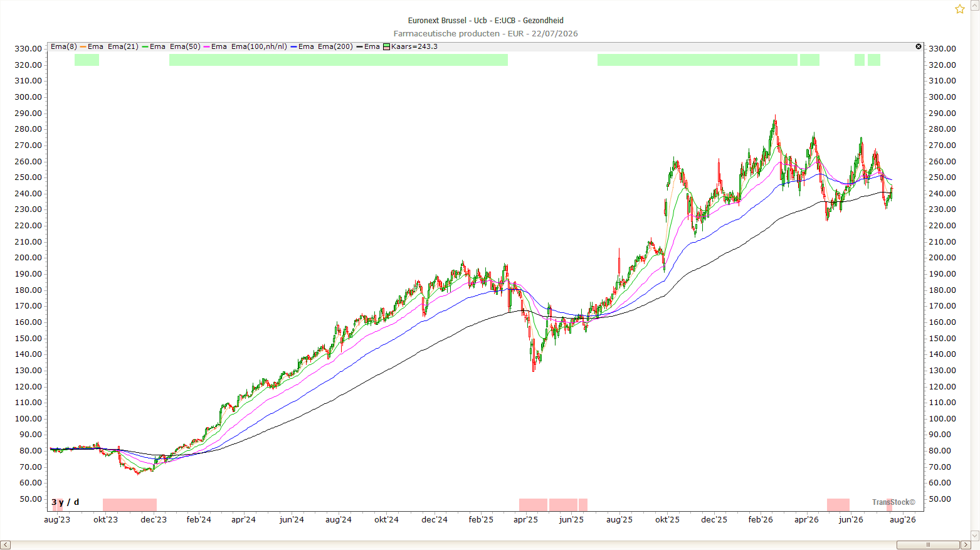Mark the UCB chart as favorite with the star
This screenshot has height=550, width=980.
960,9
